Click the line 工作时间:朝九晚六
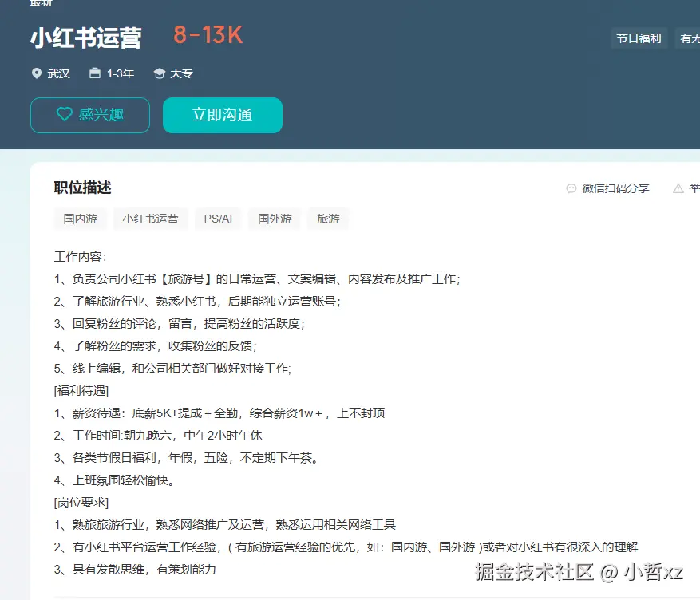Screen dimensions: 700x600 point(158,436)
